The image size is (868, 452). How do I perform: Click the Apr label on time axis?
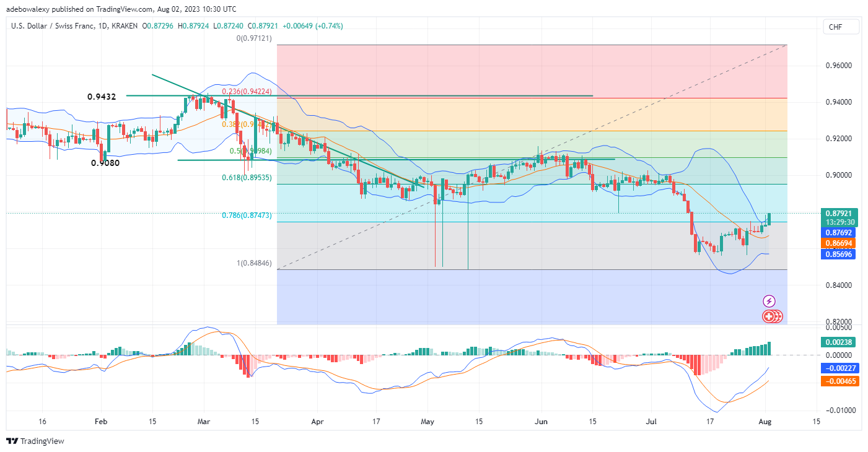316,421
